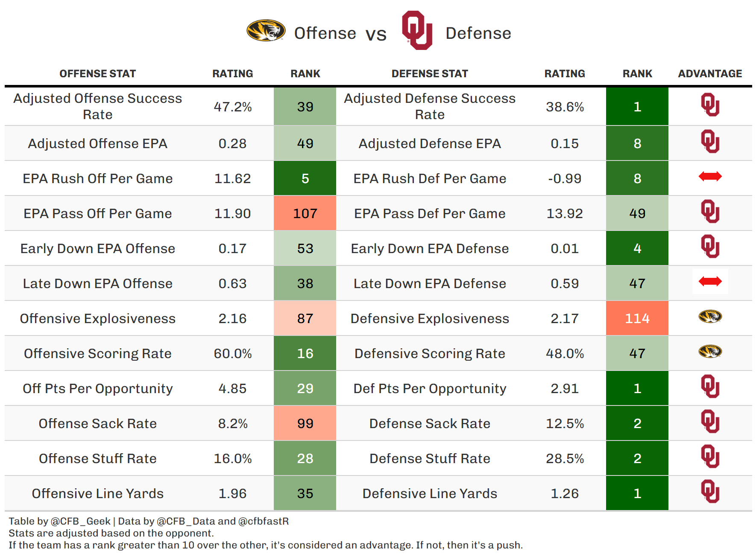Click Missouri advantage logo in Explosiveness row
Viewport: 756px width, 560px height.
pyautogui.click(x=710, y=316)
